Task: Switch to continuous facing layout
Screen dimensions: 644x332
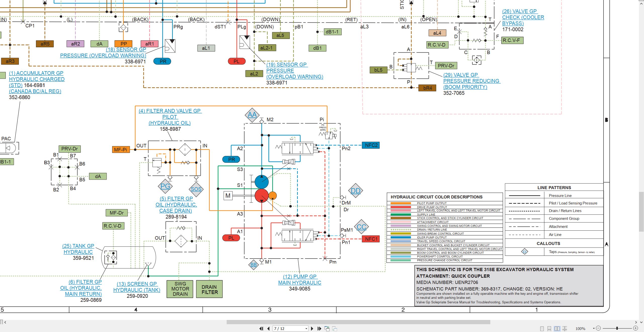Action: point(565,328)
